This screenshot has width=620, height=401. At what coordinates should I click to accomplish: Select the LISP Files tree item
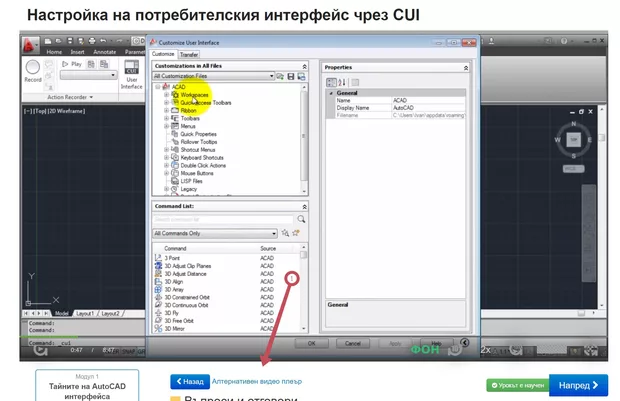click(191, 181)
